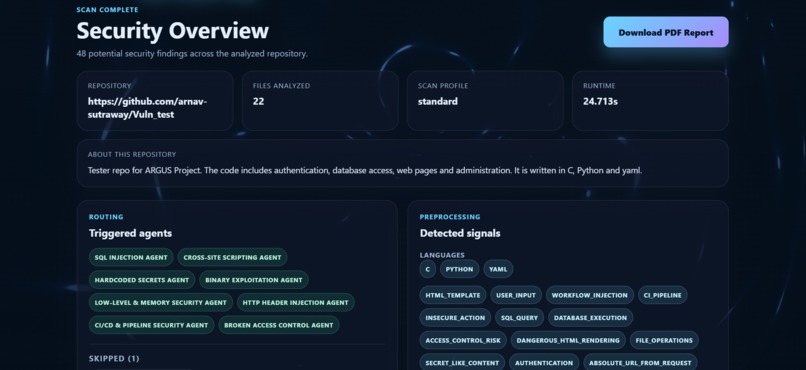Screen dimensions: 806x370
Task: Click the CI_PIPELINE signal chip
Action: (x=663, y=295)
